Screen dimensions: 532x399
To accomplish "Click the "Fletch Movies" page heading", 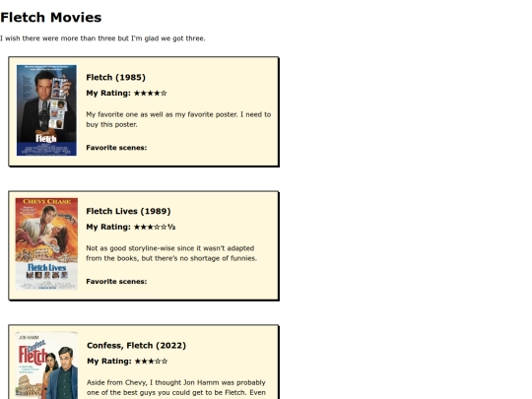I will point(51,18).
